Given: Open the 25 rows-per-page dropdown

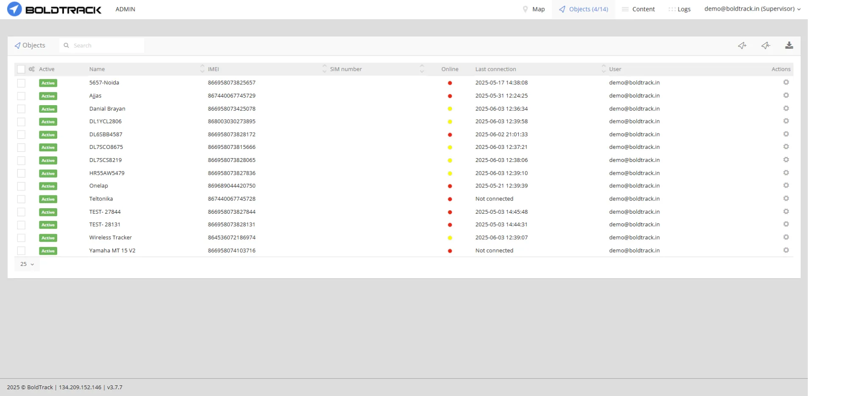Looking at the screenshot, I should [27, 264].
